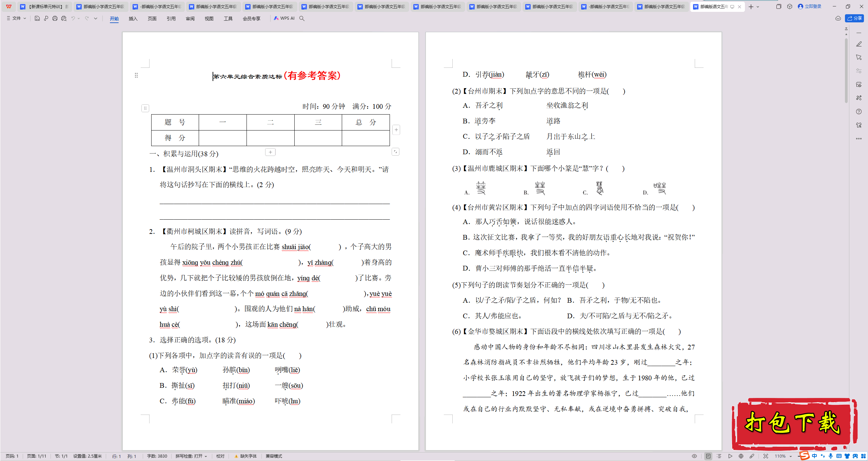868x461 pixels.
Task: Click the Undo arrow icon
Action: pos(73,18)
